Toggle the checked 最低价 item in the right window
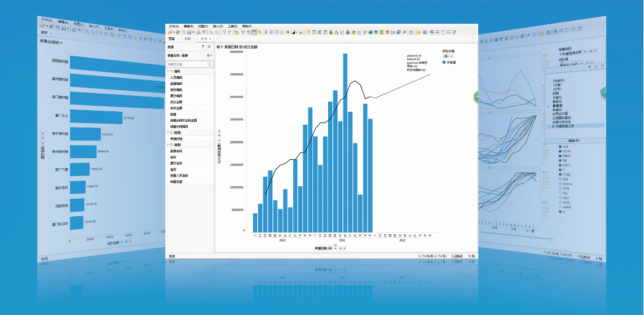The height and width of the screenshot is (315, 644). 557,106
